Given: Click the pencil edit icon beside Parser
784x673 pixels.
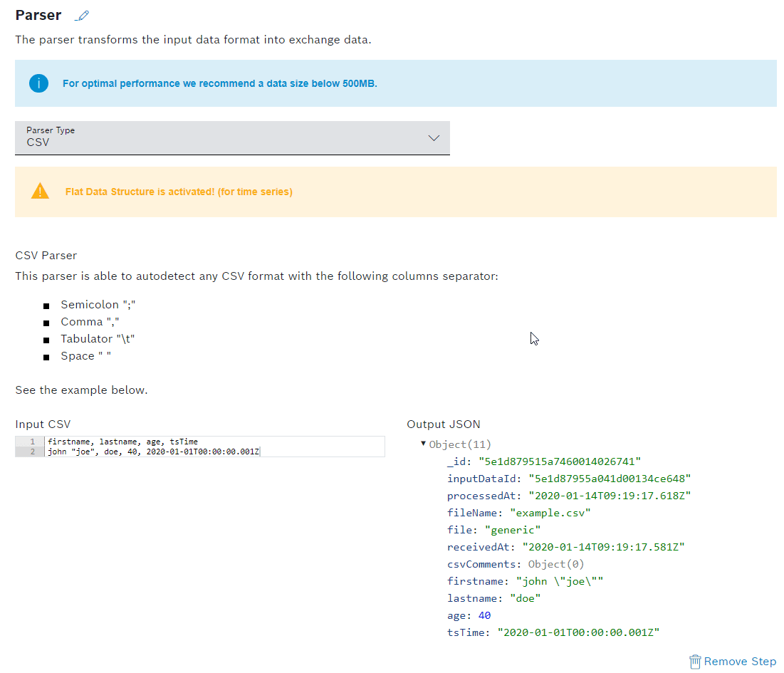Looking at the screenshot, I should [83, 16].
